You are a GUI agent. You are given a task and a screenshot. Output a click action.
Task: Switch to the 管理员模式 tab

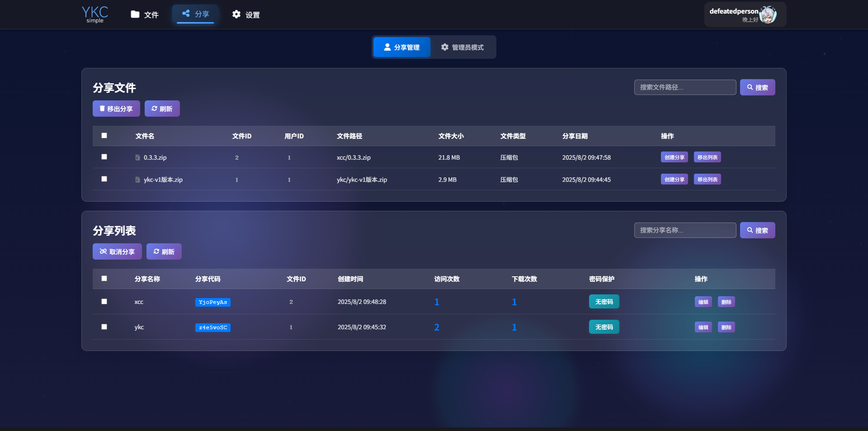[x=462, y=47]
